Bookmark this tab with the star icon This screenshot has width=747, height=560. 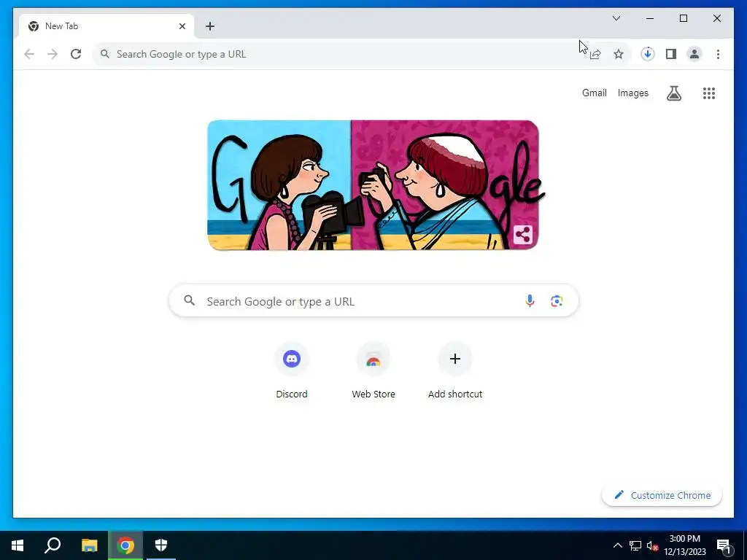(x=619, y=54)
